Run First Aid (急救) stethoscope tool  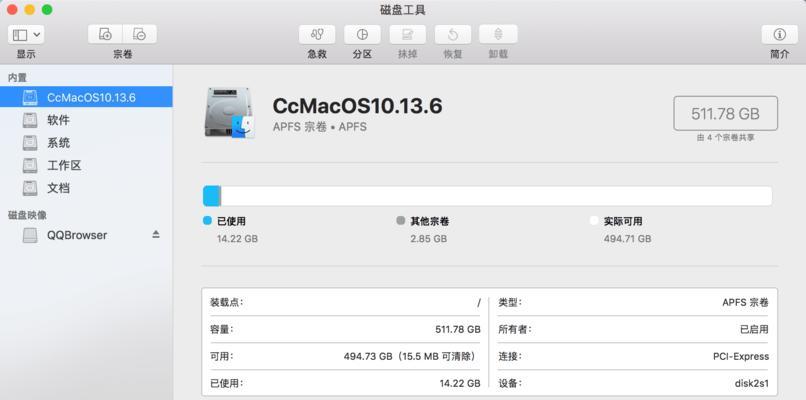click(x=317, y=34)
